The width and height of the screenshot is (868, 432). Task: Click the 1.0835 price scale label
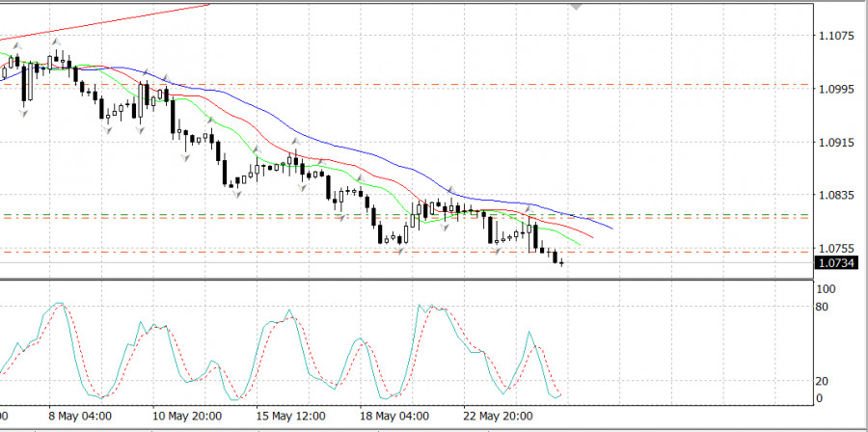pos(835,195)
